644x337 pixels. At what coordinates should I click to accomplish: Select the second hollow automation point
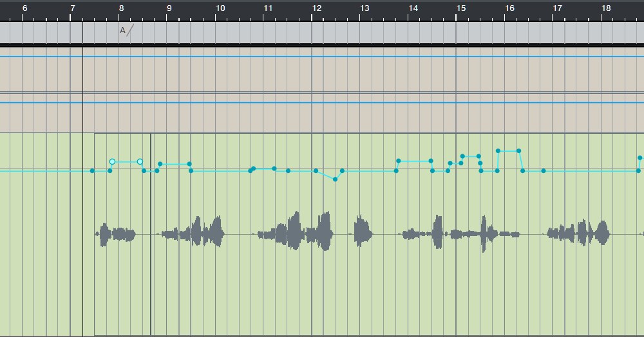click(x=140, y=161)
